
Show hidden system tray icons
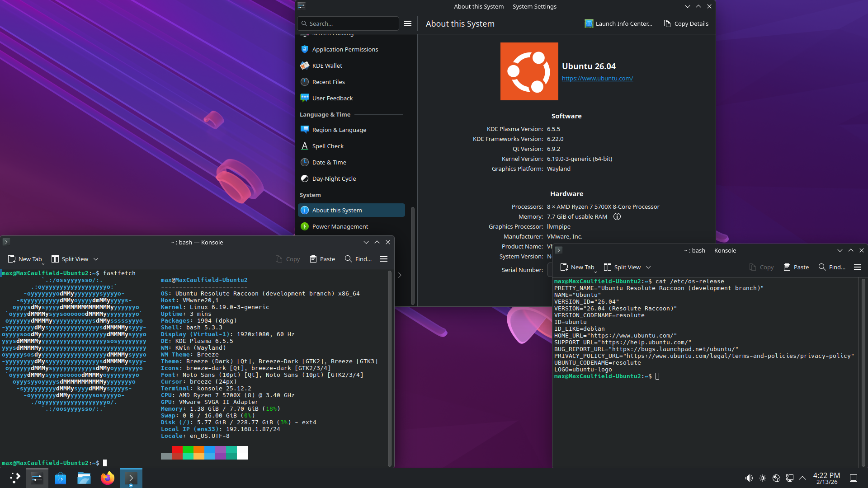[802, 478]
